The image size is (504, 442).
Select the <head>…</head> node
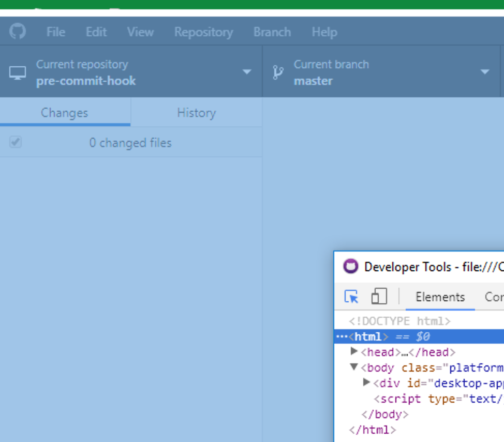[408, 352]
